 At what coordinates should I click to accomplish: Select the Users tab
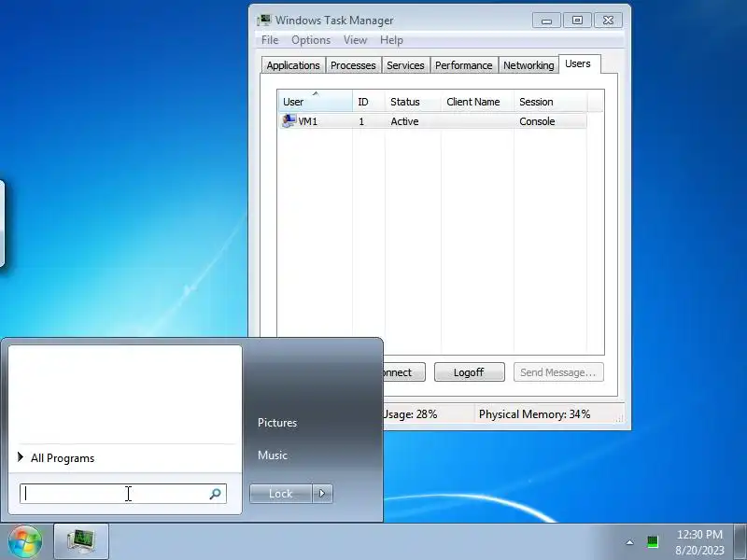(578, 63)
